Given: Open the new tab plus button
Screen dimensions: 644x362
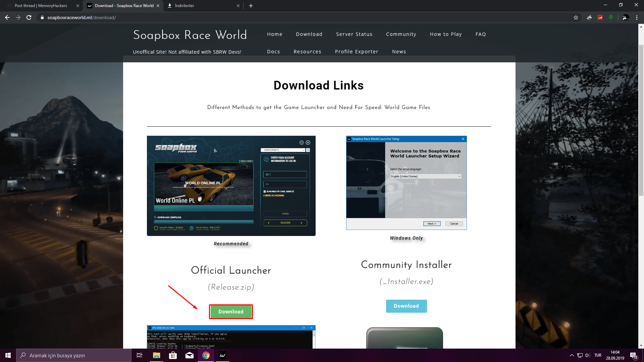Looking at the screenshot, I should point(251,6).
